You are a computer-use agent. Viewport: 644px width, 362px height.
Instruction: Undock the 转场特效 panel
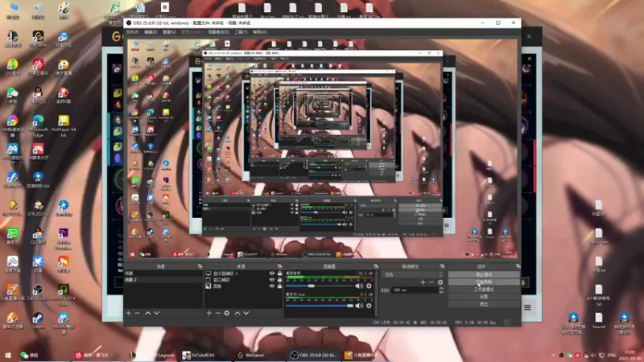442,266
